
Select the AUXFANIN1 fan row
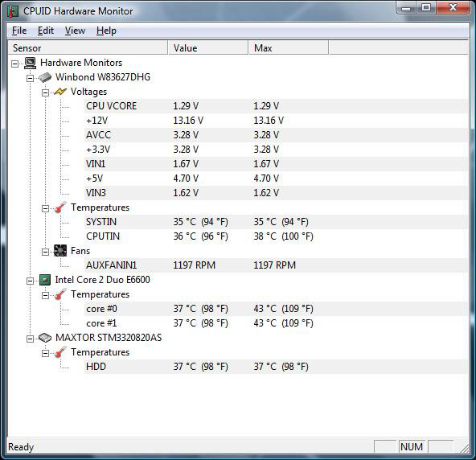pyautogui.click(x=276, y=265)
